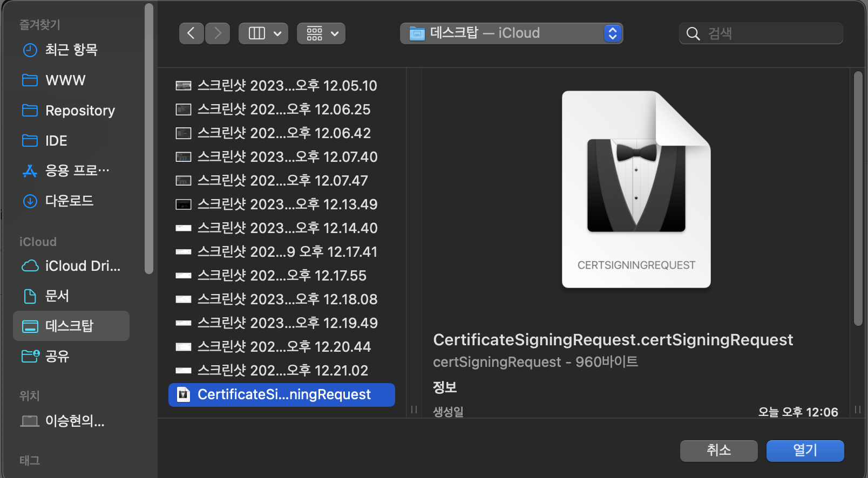The image size is (868, 478).
Task: Select screenshot file ending 12.19.49
Action: 282,323
